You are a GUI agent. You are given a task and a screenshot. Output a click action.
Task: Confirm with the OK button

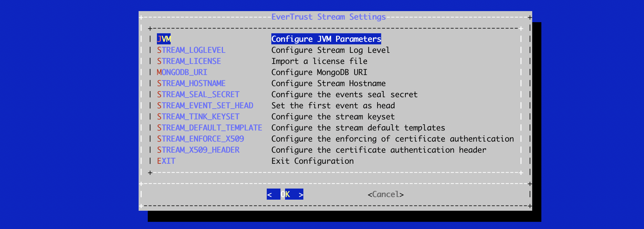tap(285, 194)
